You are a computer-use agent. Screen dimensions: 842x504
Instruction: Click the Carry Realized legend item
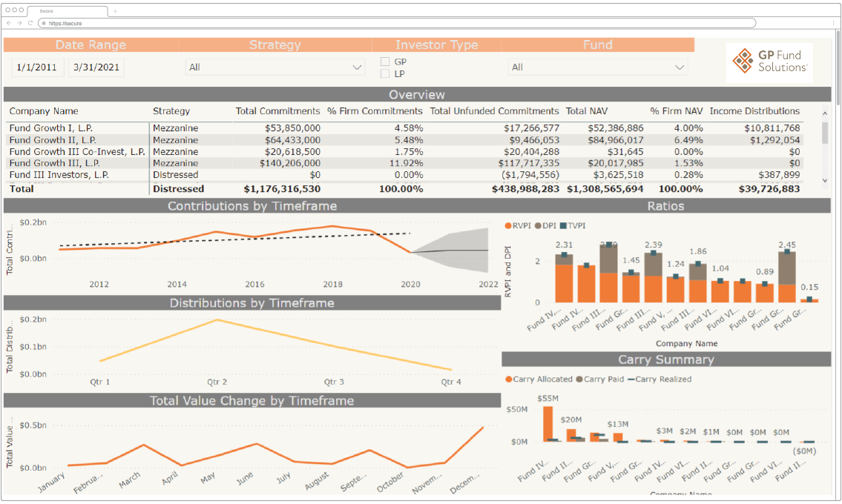(660, 379)
